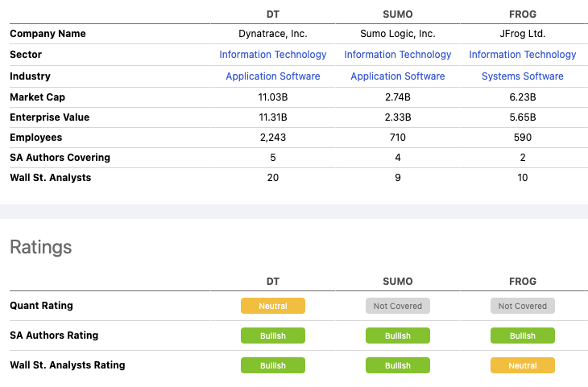588x387 pixels.
Task: Select FROG's Not Covered Quant Rating badge
Action: pos(523,306)
